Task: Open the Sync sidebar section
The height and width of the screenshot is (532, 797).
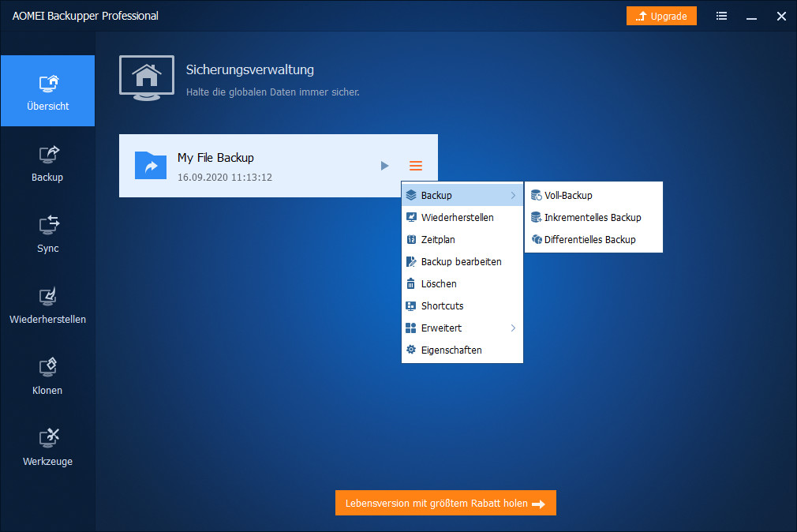Action: pos(48,234)
